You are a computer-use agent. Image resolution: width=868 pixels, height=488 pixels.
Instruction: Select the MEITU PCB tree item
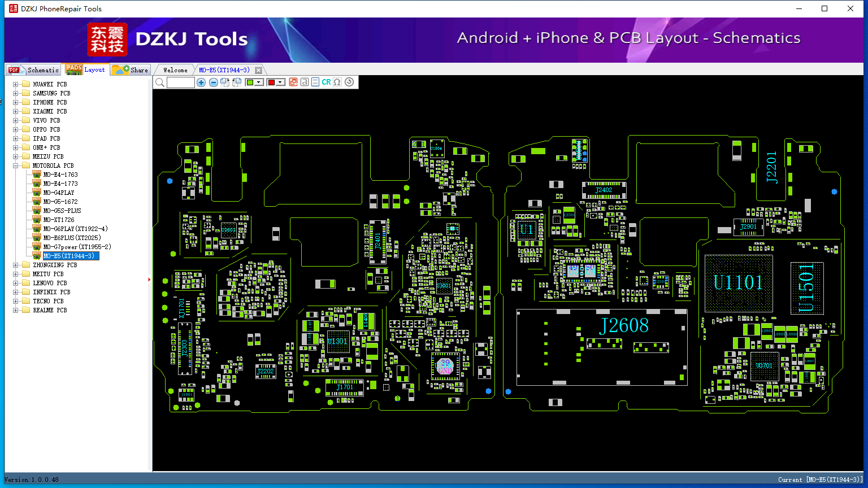[x=48, y=274]
